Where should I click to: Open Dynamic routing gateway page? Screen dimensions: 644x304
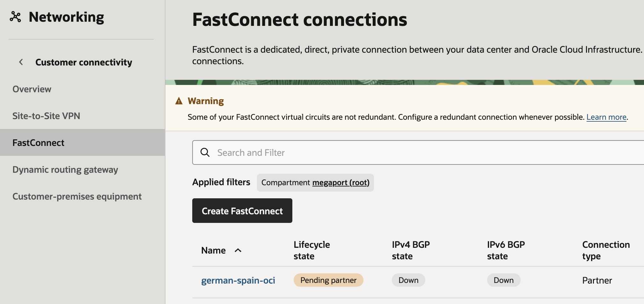(65, 170)
